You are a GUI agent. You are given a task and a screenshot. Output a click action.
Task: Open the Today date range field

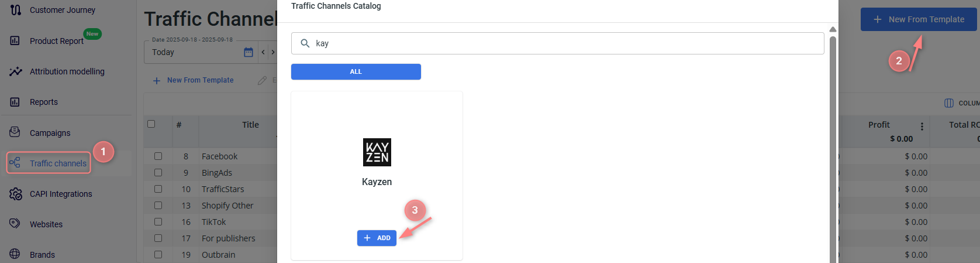click(x=193, y=52)
